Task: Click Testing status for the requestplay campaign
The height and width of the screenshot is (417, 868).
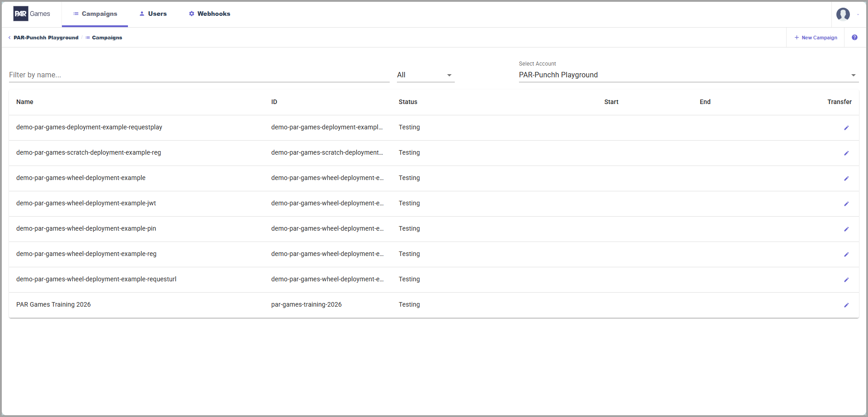Action: (x=409, y=127)
